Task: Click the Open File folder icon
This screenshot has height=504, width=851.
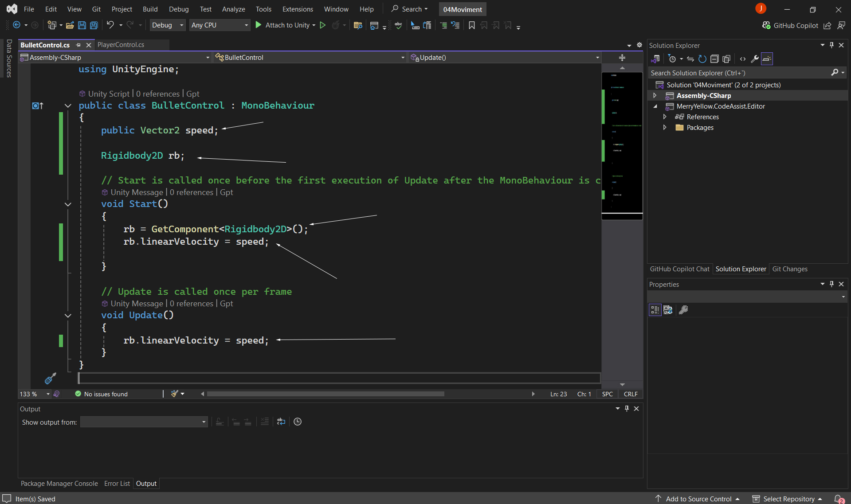Action: click(70, 25)
